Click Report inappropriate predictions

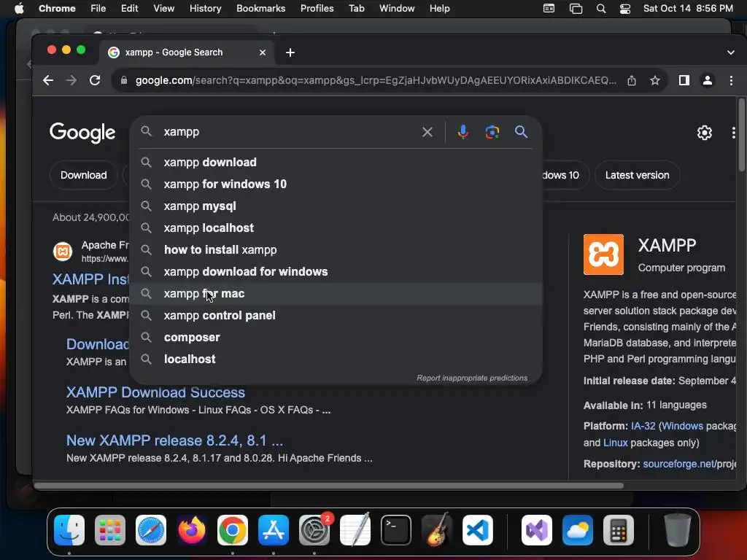472,378
